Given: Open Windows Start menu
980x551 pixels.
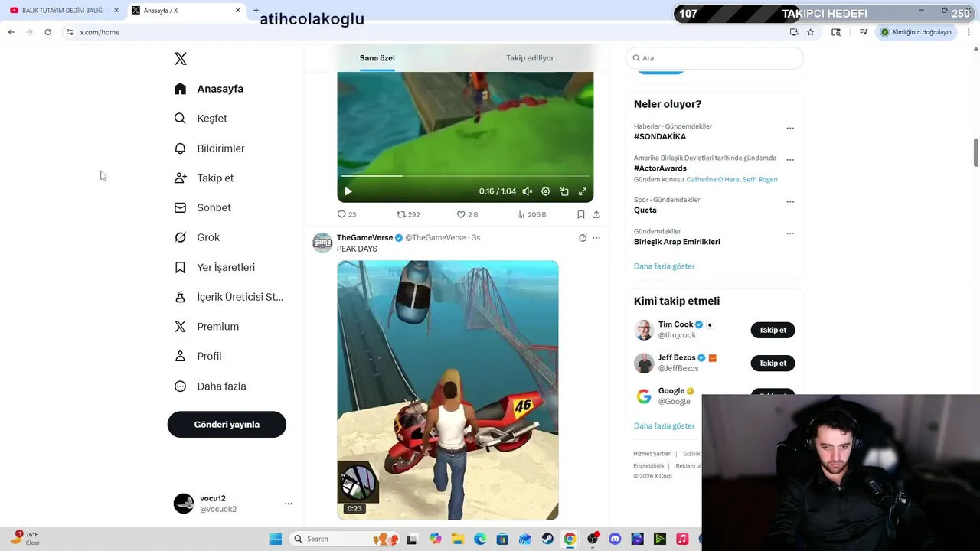Looking at the screenshot, I should [x=276, y=539].
